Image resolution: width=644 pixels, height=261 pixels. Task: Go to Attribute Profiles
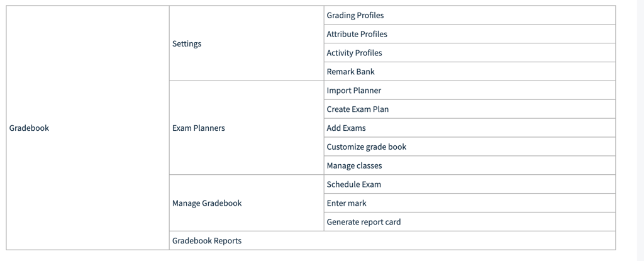(x=357, y=34)
